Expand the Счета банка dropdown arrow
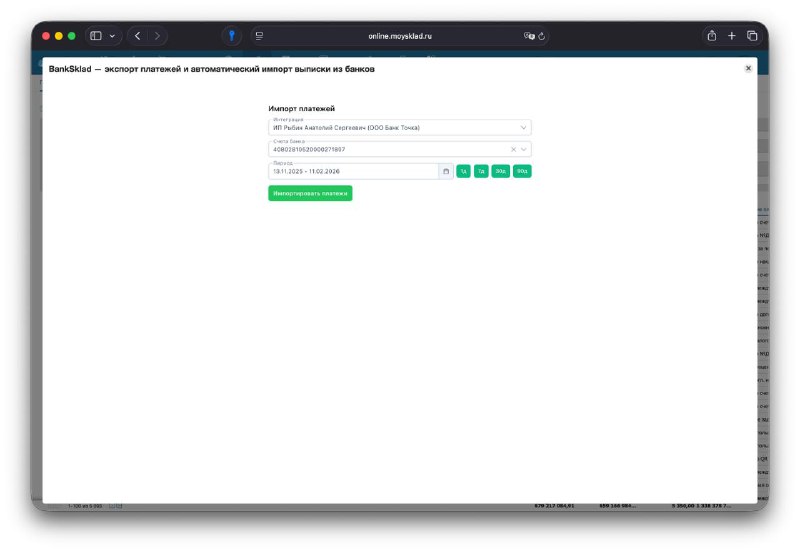Viewport: 800px width, 552px height. pyautogui.click(x=523, y=149)
